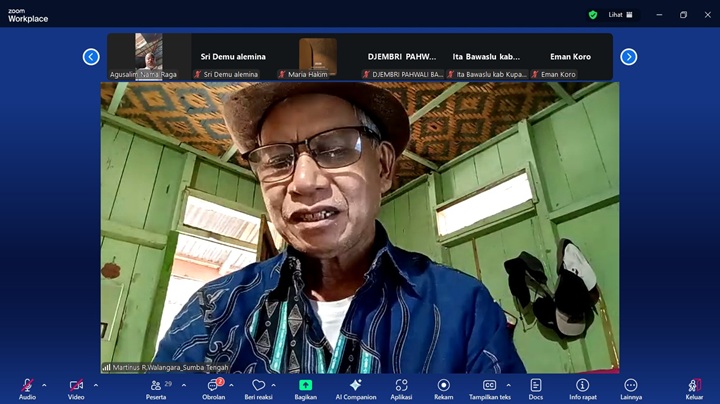Expand caret next to Peserta
Viewport: 720px width, 404px height.
coord(184,385)
